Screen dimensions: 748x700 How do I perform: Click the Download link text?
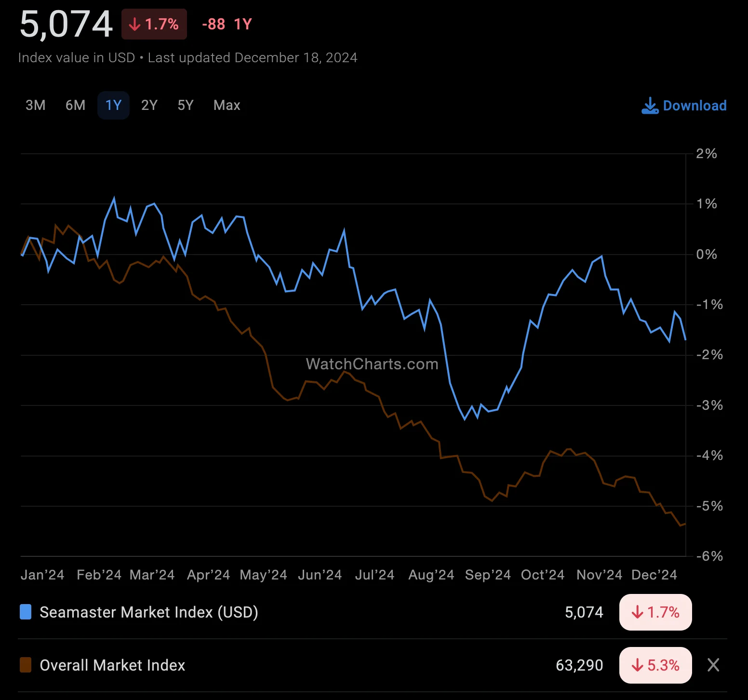click(695, 106)
